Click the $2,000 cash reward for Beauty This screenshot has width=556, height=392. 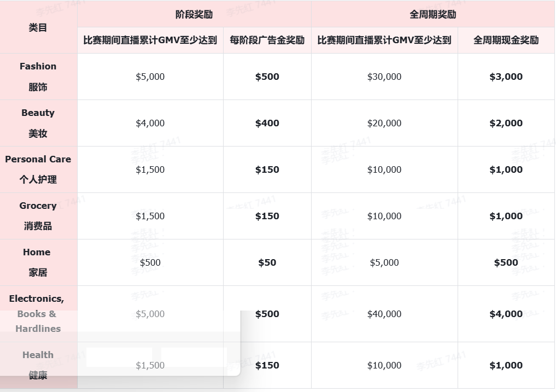506,123
